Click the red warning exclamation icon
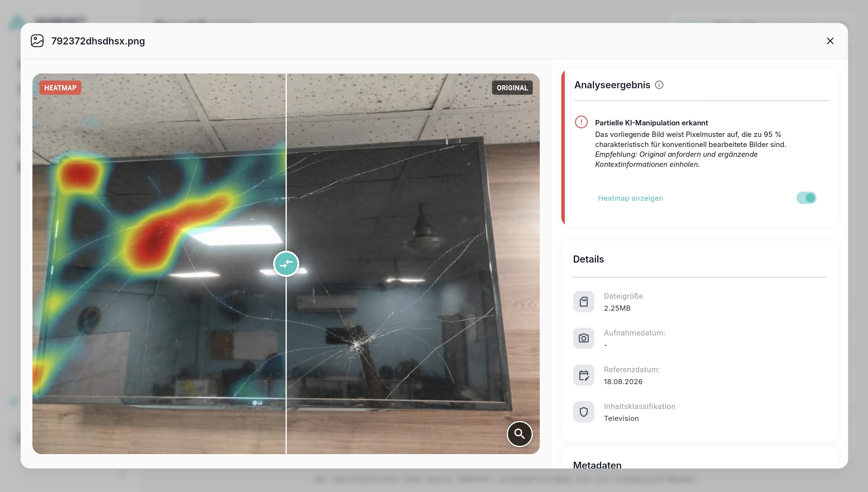This screenshot has height=492, width=868. click(x=581, y=122)
